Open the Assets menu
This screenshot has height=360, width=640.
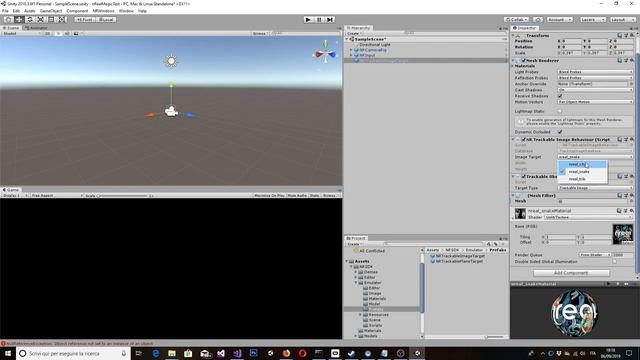(x=29, y=11)
